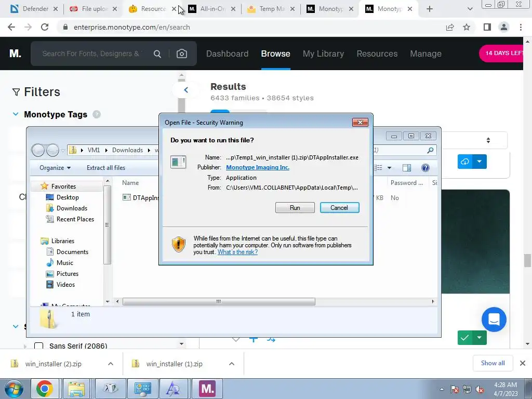The width and height of the screenshot is (532, 399).
Task: Close the Chrome downloads bar
Action: (523, 363)
